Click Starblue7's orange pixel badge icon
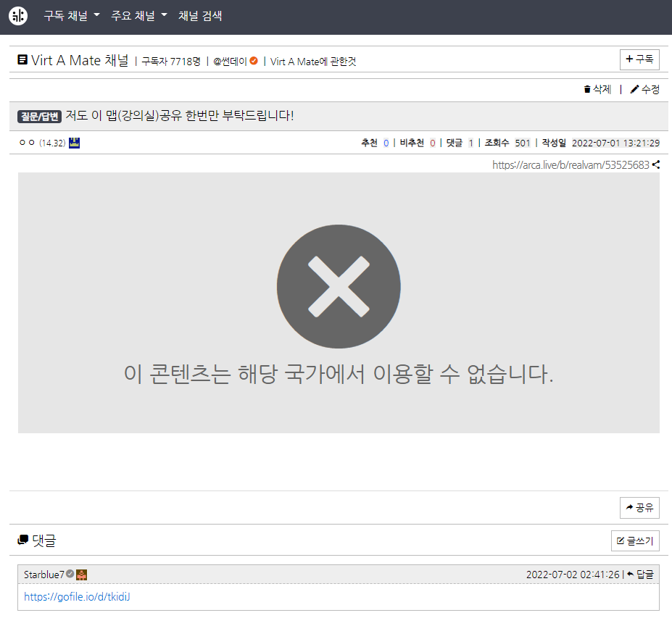 81,575
